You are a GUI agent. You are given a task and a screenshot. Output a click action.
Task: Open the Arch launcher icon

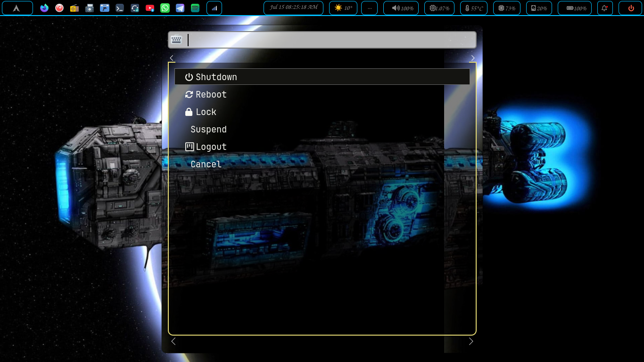pyautogui.click(x=17, y=8)
